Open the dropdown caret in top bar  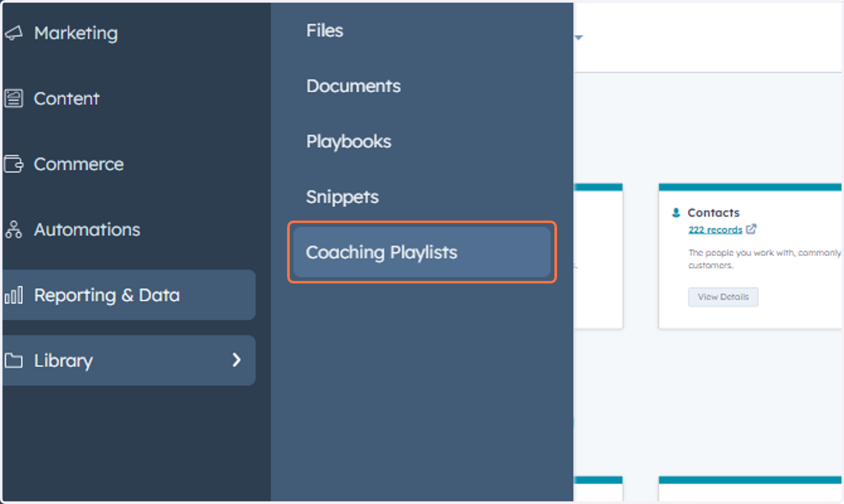click(579, 37)
